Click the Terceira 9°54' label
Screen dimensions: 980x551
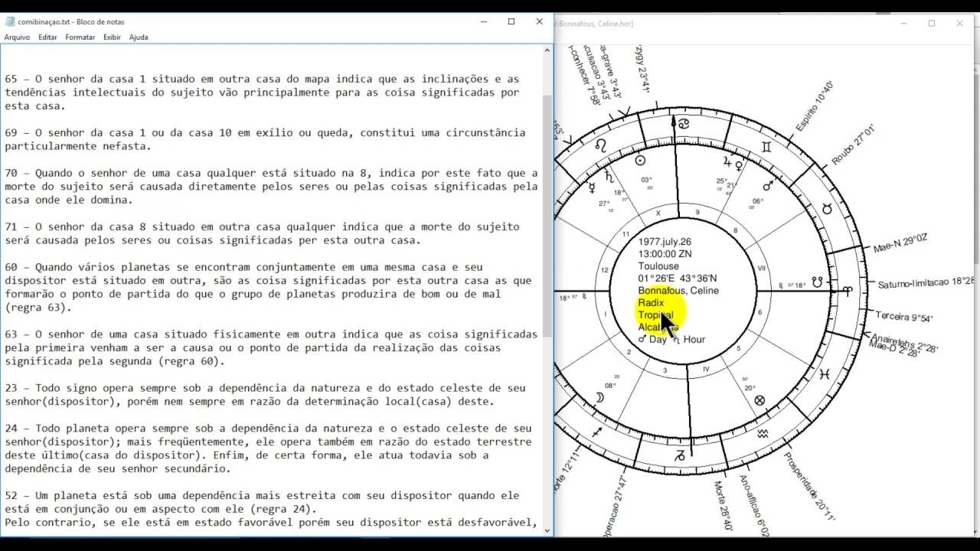point(904,317)
